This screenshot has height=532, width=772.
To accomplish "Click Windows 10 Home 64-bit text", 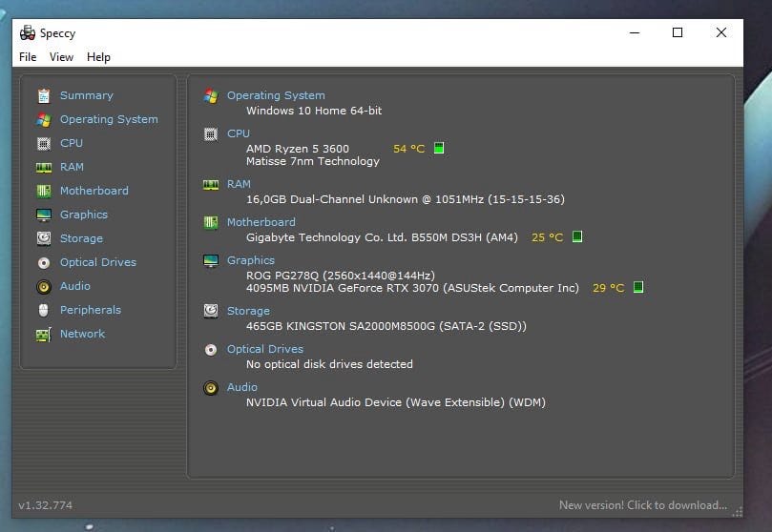I will click(x=314, y=111).
